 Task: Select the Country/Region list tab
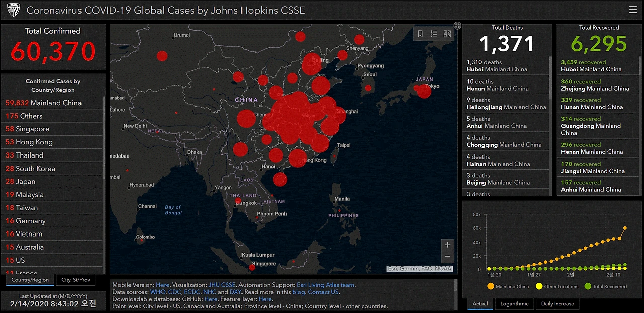[x=30, y=280]
